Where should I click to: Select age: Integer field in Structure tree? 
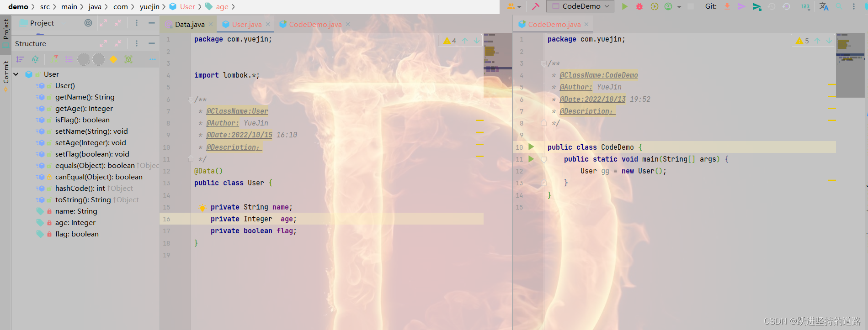click(75, 222)
